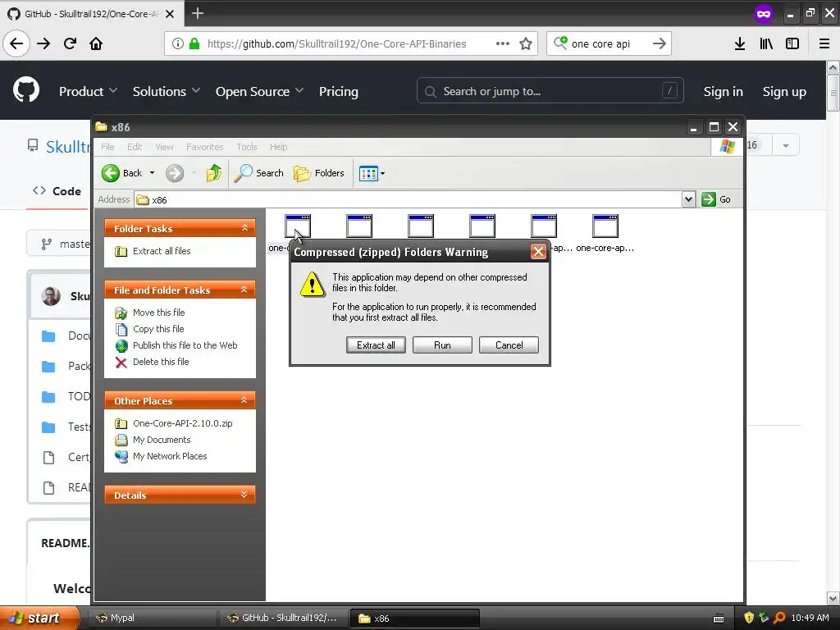Click the Windows start button
Viewport: 840px width, 630px height.
(39, 618)
